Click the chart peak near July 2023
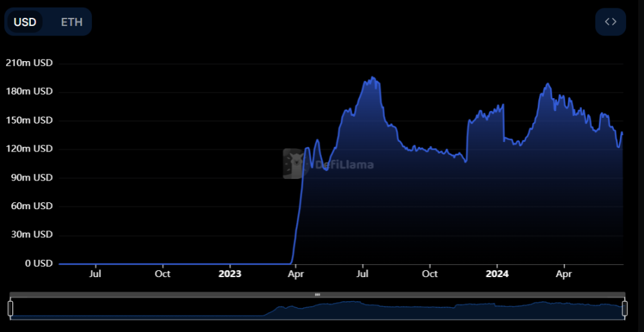Screen dimensions: 644x332 [372, 78]
